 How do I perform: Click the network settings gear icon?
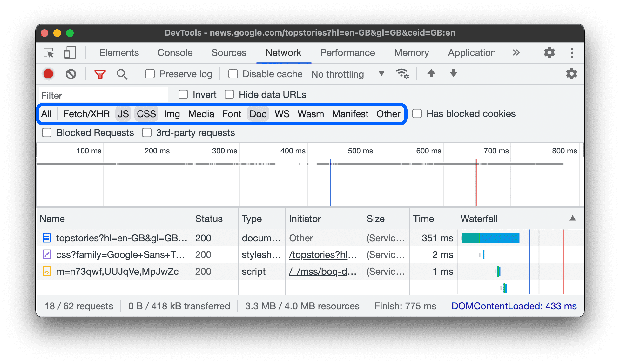click(572, 74)
